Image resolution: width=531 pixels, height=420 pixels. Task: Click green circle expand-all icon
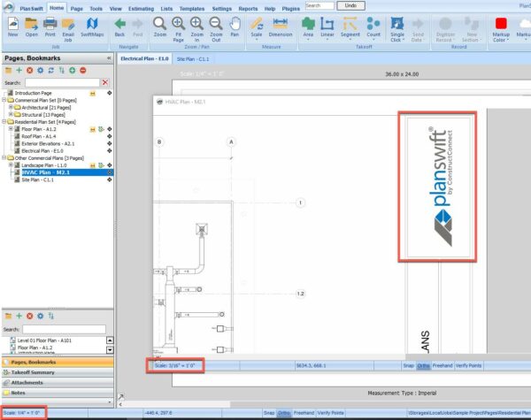(73, 71)
